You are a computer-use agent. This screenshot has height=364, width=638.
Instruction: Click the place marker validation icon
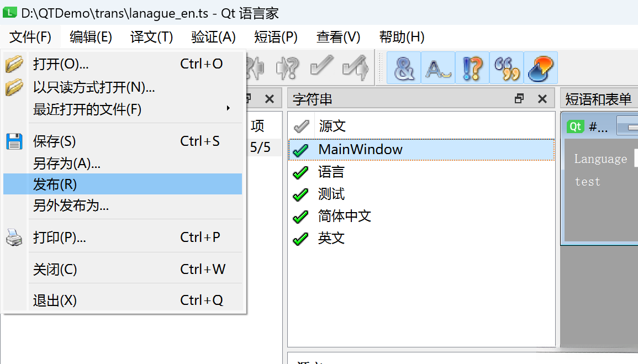coord(540,68)
